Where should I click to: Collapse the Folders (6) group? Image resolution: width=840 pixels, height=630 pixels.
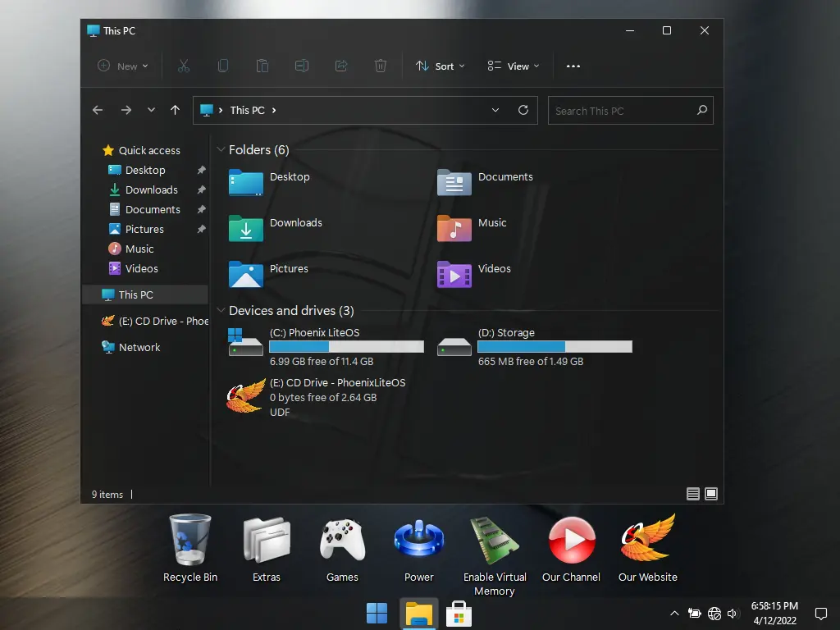[220, 149]
